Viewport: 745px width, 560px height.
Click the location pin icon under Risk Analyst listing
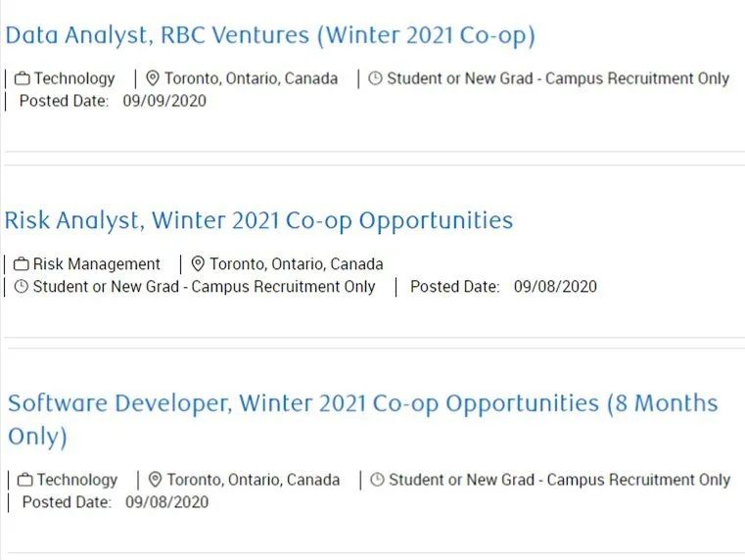(198, 263)
